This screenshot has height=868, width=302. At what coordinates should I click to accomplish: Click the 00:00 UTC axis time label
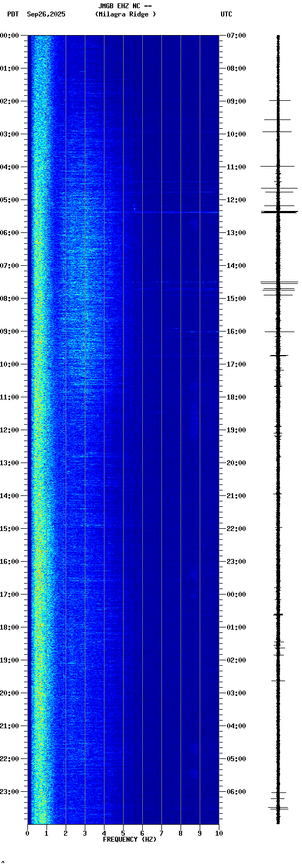point(236,595)
